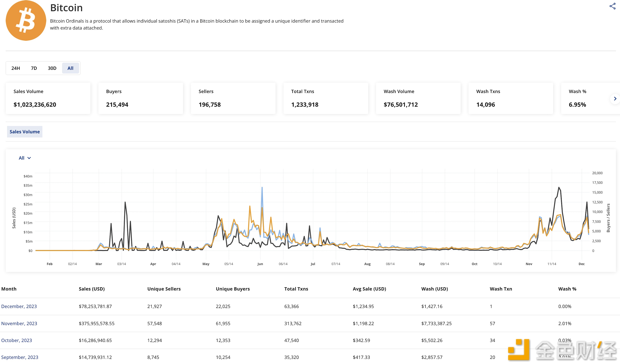The width and height of the screenshot is (620, 364).
Task: Click the Bitcoin logo icon
Action: coord(26,21)
